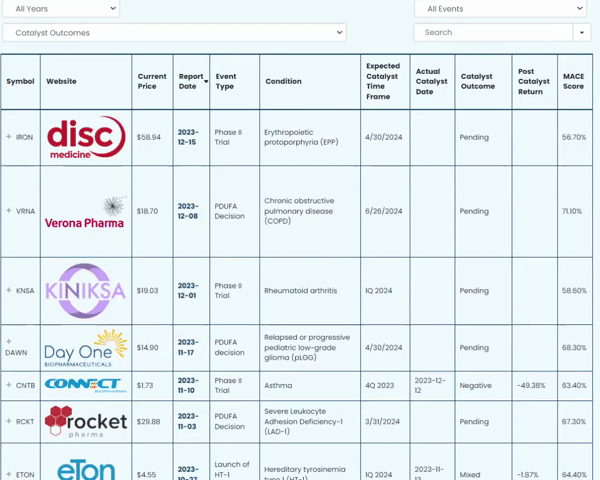Screen dimensions: 600x480
Task: Click the Eton logo
Action: pos(86,470)
